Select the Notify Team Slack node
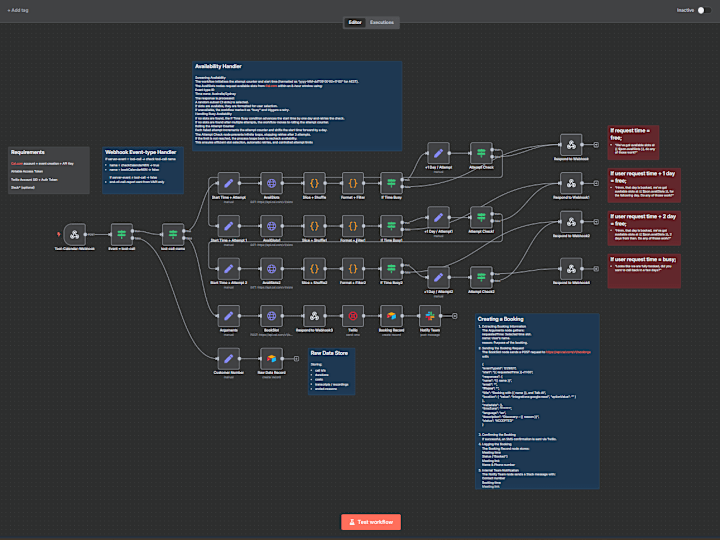 [430, 316]
